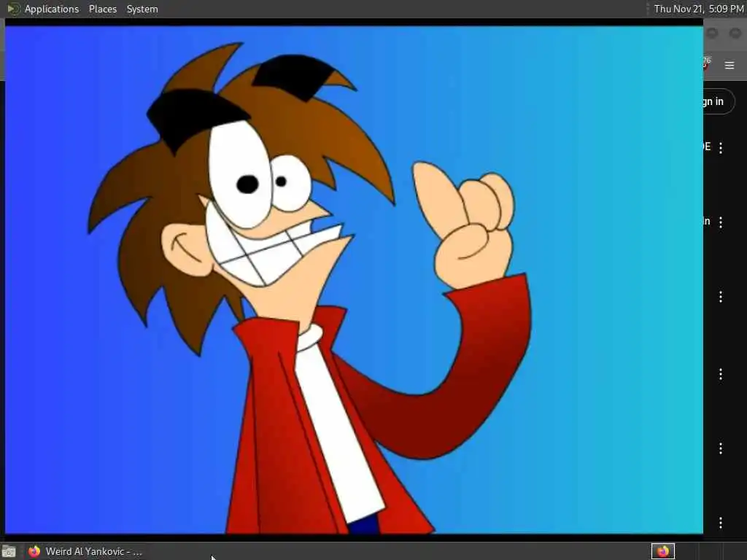
Task: Select 'Weird Al Yankovic' Firefox taskbar button
Action: click(85, 551)
